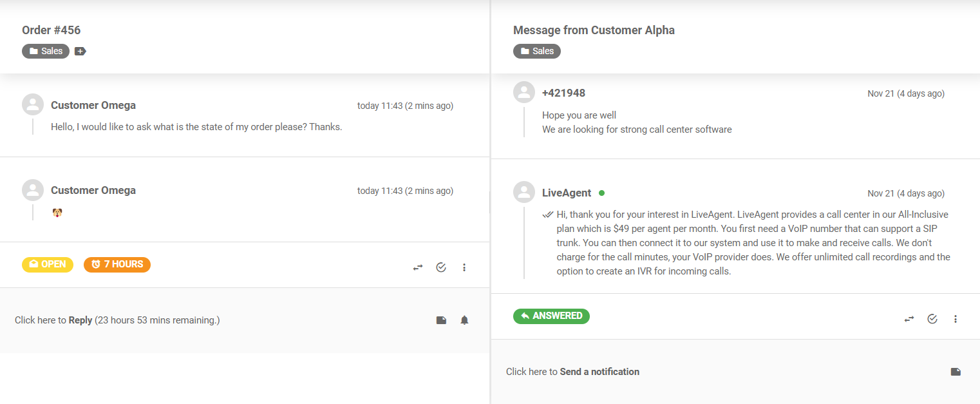Click the Sales tag under Order #456
This screenshot has width=980, height=404.
[46, 51]
